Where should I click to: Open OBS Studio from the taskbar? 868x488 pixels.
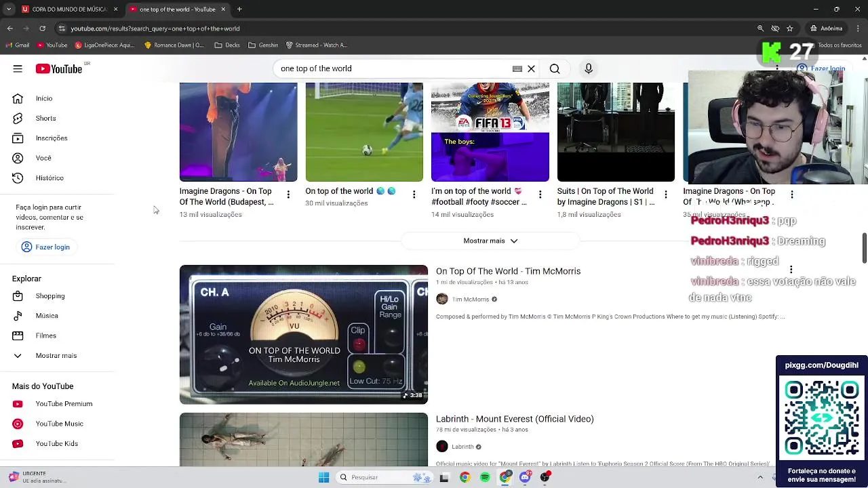545,477
